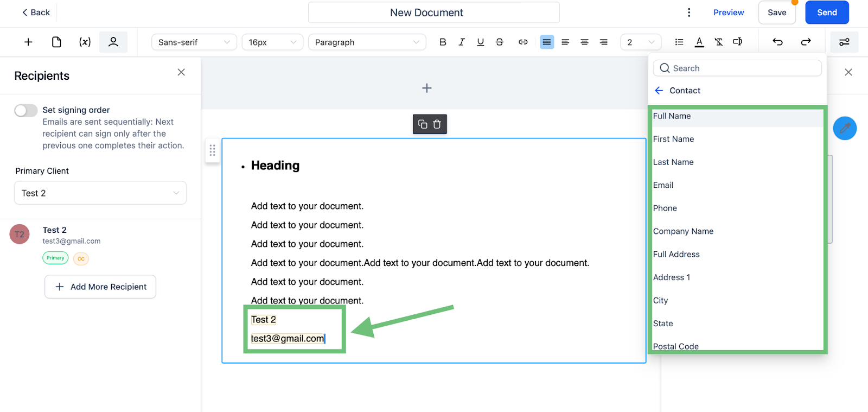Select Last Name contact field
The image size is (868, 412).
click(738, 162)
